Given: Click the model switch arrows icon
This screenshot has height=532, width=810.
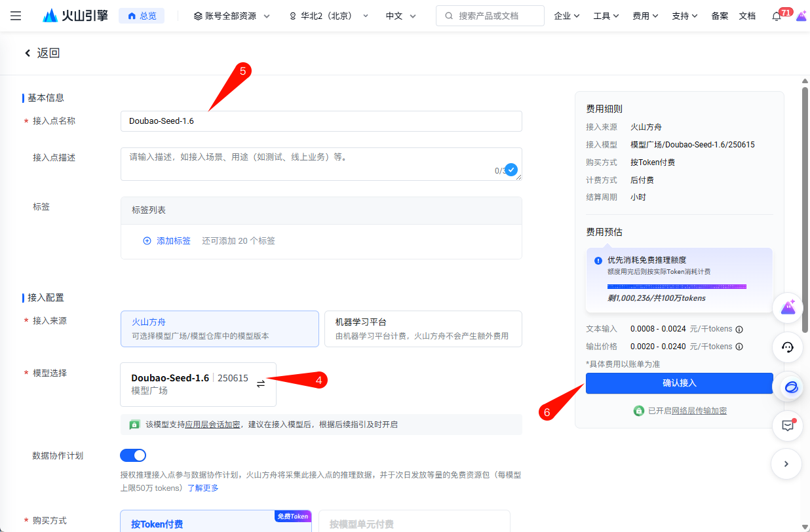Looking at the screenshot, I should click(261, 384).
